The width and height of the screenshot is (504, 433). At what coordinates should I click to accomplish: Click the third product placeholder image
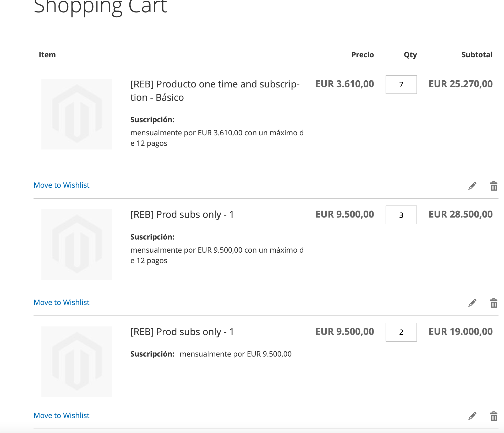tap(77, 362)
